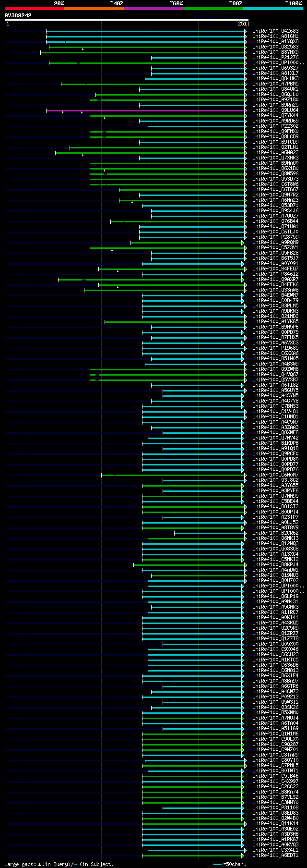Select label UniRef100_Q9ZWM8
This screenshot has height=868, width=307.
[x=275, y=369]
